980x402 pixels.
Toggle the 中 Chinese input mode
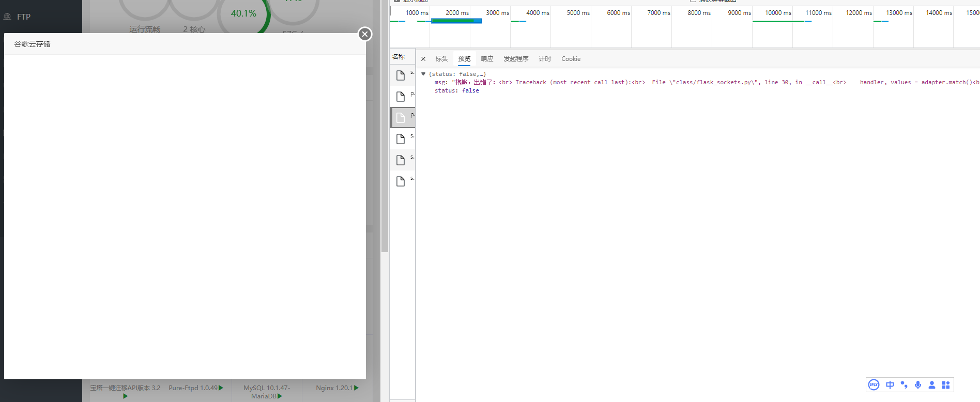[x=890, y=385]
